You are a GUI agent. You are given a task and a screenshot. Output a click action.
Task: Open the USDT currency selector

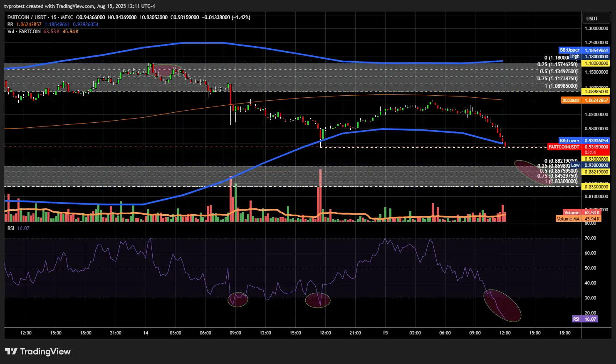[595, 18]
